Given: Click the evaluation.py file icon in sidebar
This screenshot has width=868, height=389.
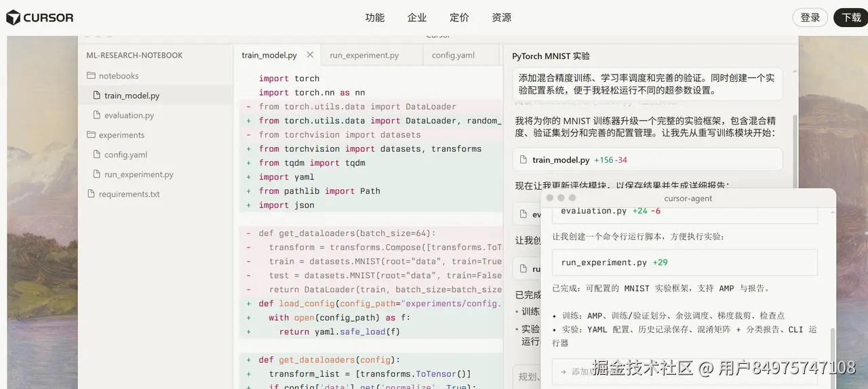Looking at the screenshot, I should point(96,115).
